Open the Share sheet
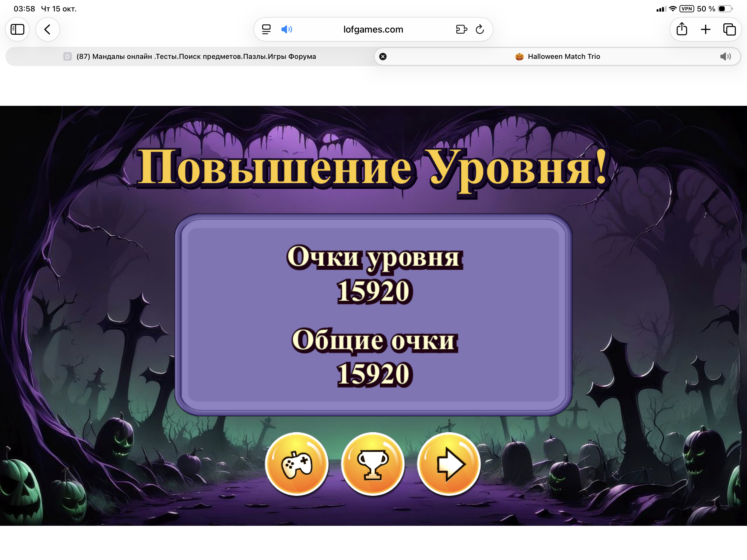The image size is (747, 560). point(682,29)
